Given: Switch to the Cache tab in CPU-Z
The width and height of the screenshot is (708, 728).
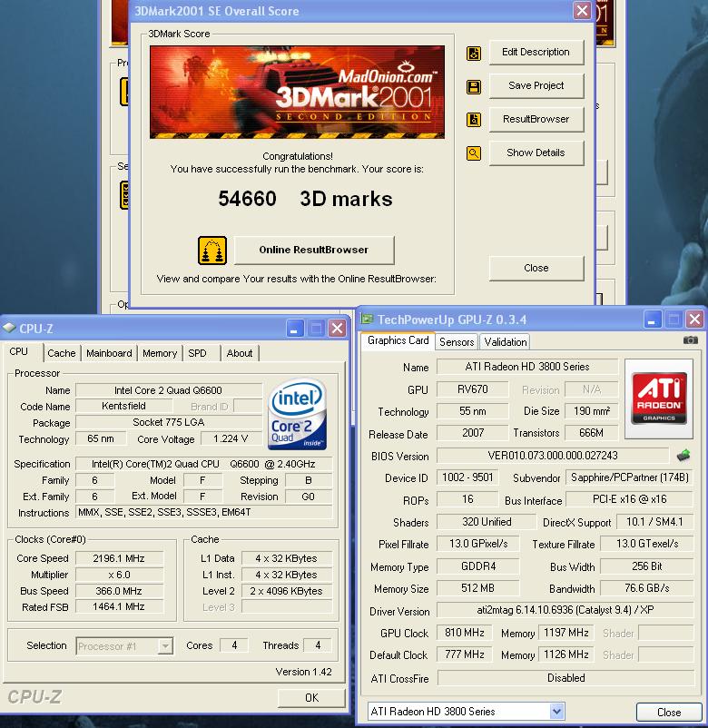Looking at the screenshot, I should click(x=62, y=353).
